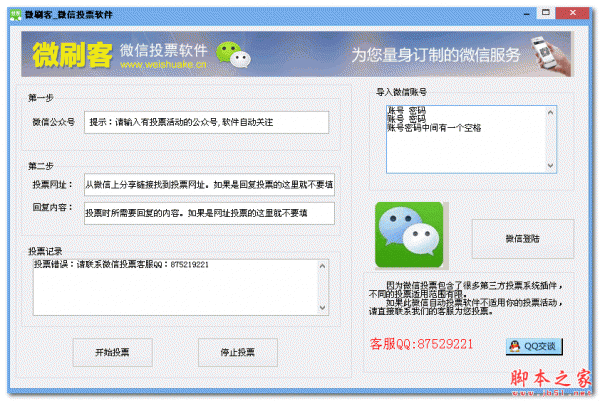The image size is (600, 401).
Task: Minimize the 微刷客 window
Action: tap(527, 14)
